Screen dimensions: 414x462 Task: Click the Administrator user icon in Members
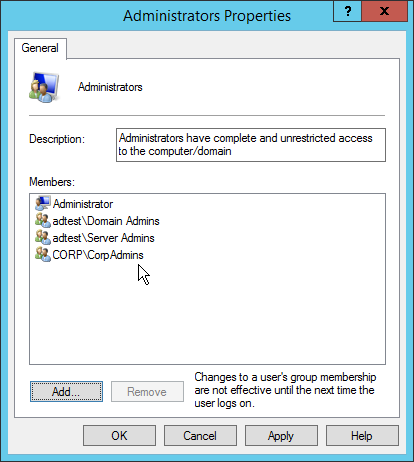click(43, 203)
